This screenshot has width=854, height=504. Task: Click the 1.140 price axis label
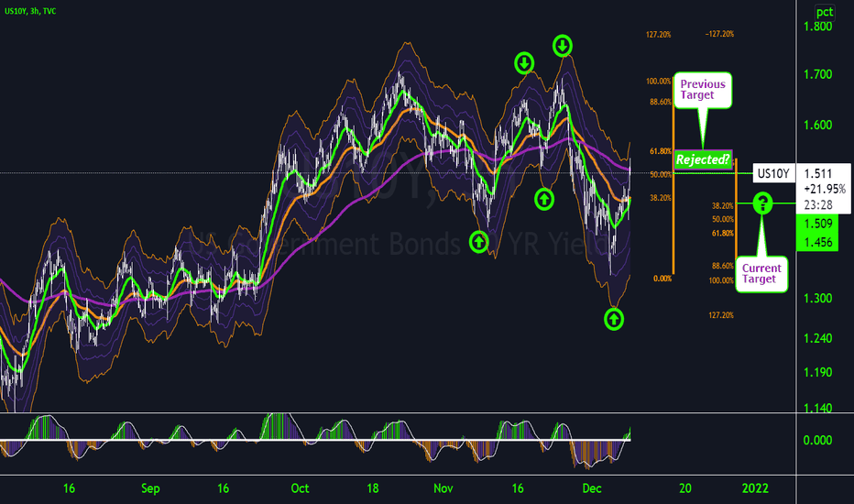818,408
